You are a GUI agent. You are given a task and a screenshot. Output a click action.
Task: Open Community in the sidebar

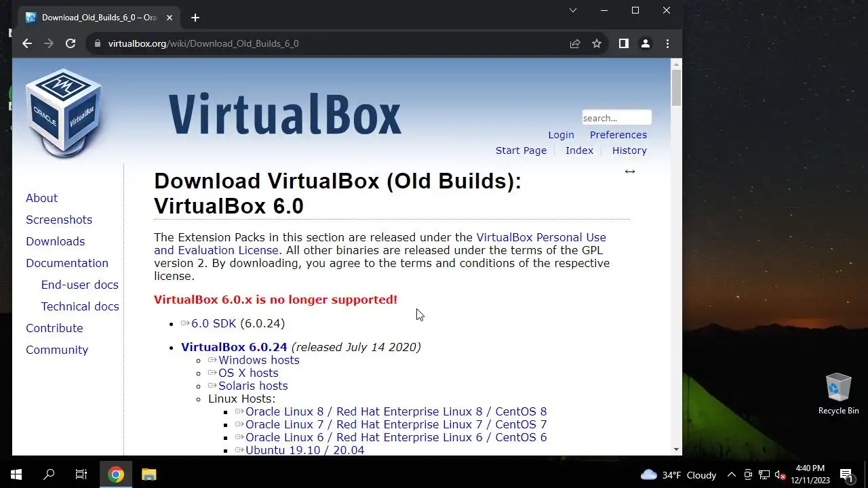pos(57,350)
